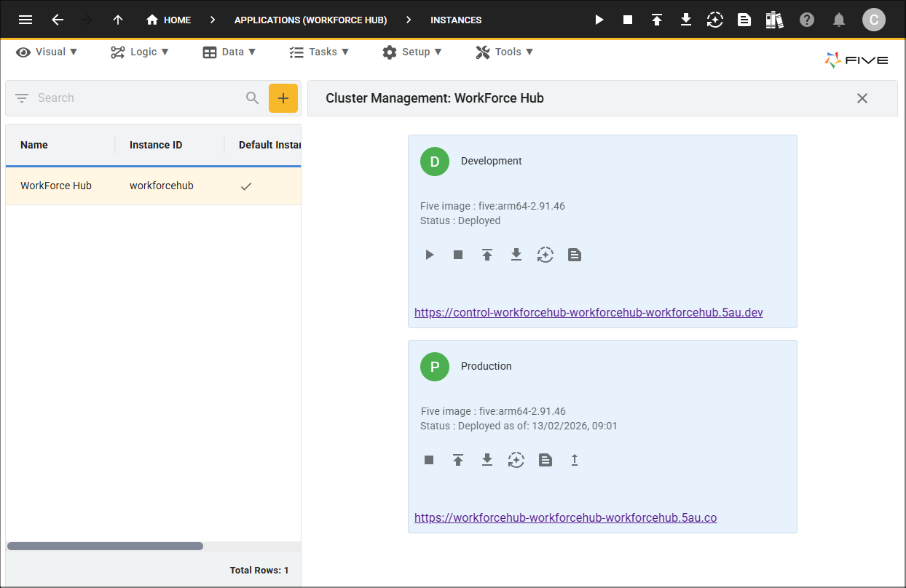The image size is (906, 588).
Task: Go back with the left arrow
Action: 58,20
